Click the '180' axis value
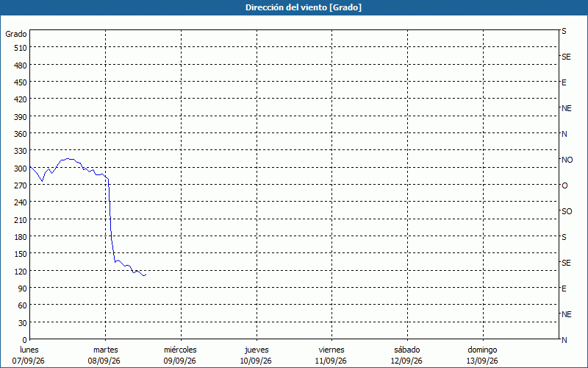This screenshot has height=368, width=588. [21, 237]
